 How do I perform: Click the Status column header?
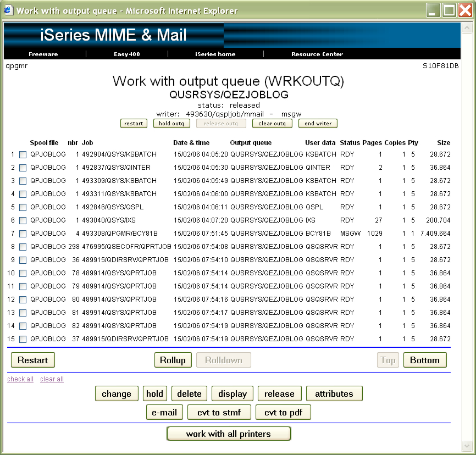pyautogui.click(x=350, y=143)
